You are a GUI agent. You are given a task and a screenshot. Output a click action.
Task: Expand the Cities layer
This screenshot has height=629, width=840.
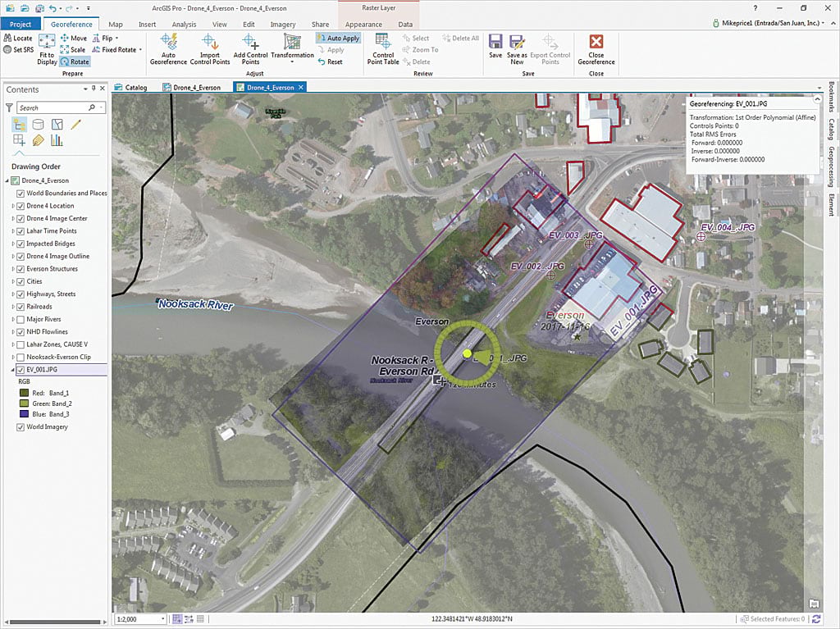[13, 281]
